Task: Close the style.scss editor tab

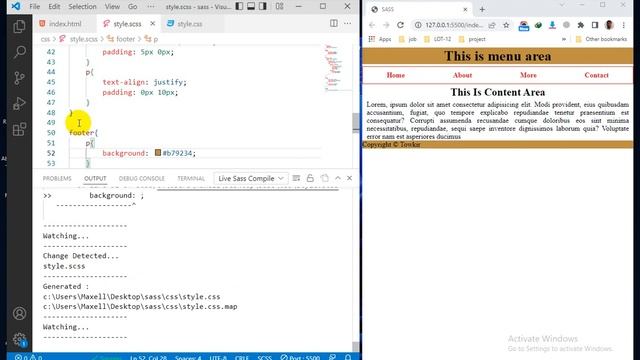Action: coord(153,24)
